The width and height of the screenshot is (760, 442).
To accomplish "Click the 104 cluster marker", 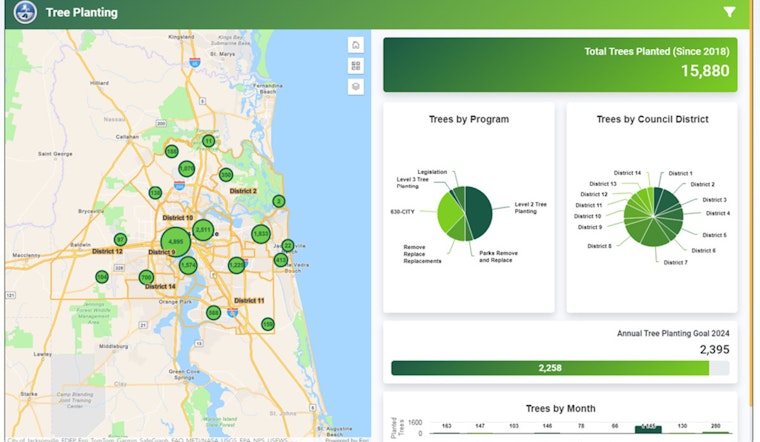I will (102, 277).
